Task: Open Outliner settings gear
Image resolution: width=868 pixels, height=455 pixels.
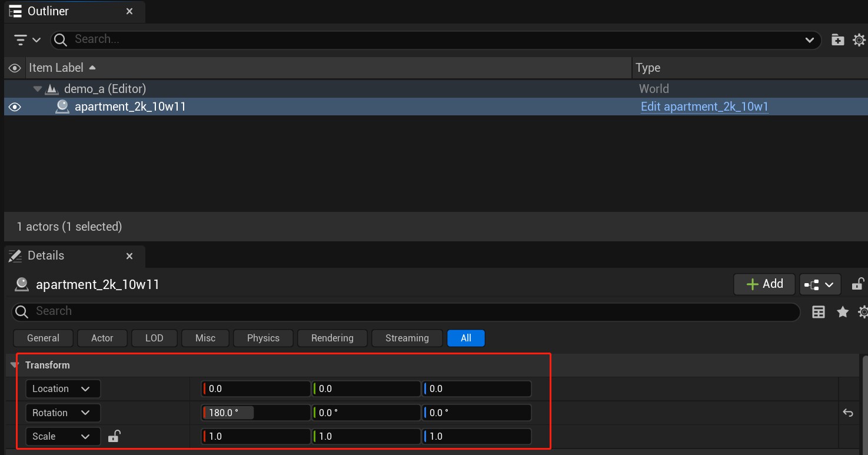Action: point(859,40)
